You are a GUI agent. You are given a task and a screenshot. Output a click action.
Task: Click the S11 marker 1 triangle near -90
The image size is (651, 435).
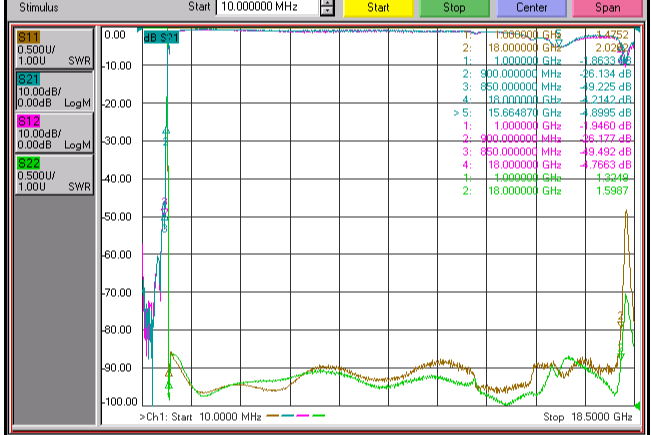click(168, 374)
